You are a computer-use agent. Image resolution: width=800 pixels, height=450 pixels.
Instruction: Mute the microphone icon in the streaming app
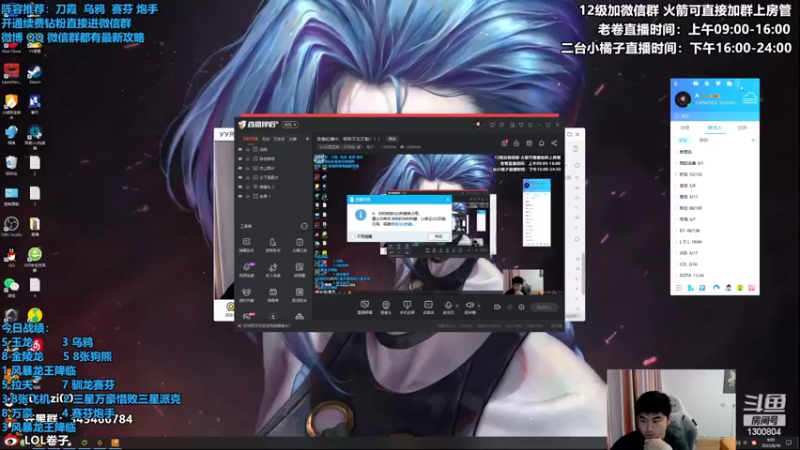448,306
